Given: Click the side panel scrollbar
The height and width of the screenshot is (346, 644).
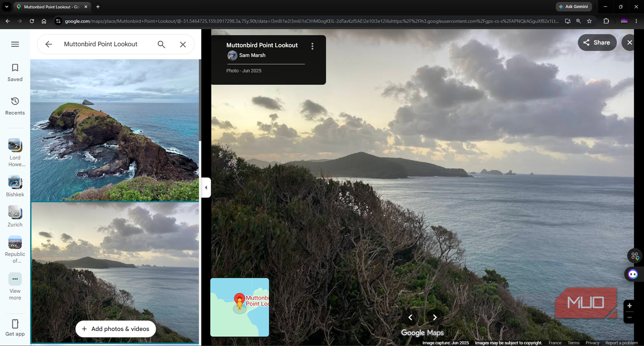Looking at the screenshot, I should 200,100.
